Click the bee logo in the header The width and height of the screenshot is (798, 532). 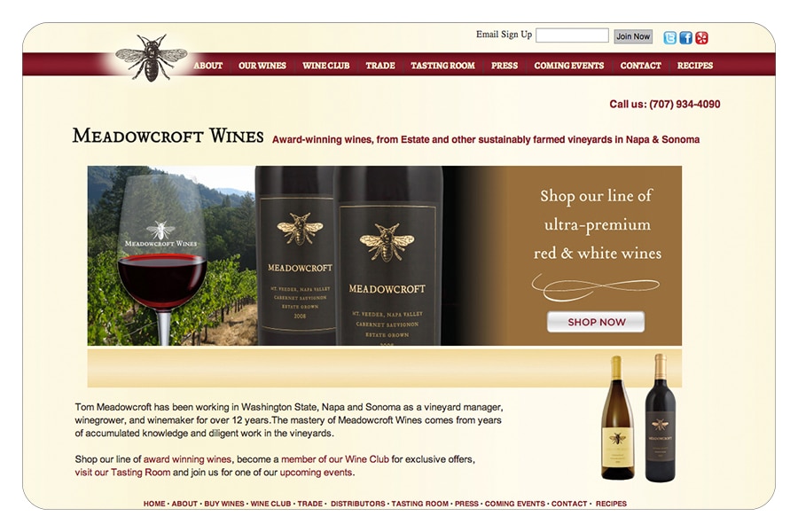pyautogui.click(x=151, y=58)
